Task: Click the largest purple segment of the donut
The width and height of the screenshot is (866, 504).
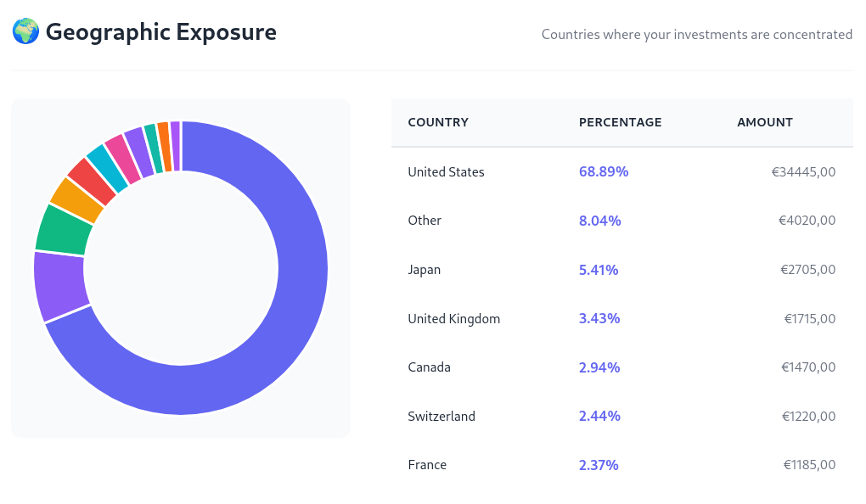Action: 61,285
